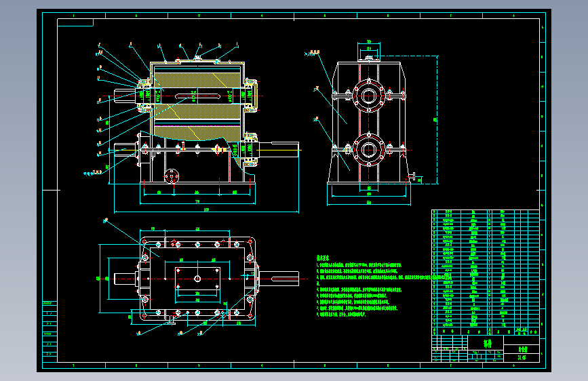Image resolution: width=588 pixels, height=381 pixels.
Task: Click the right shaft end in top view
Action: [279, 279]
